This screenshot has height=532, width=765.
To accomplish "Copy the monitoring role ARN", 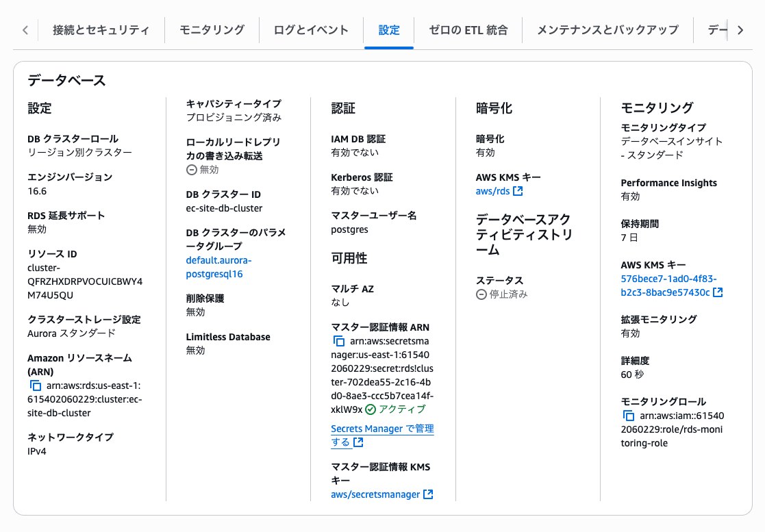I will click(629, 416).
